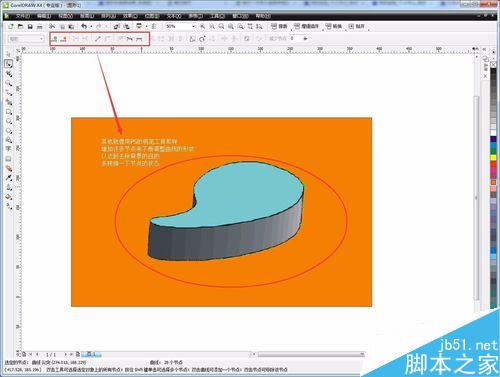This screenshot has width=500, height=377.
Task: Click Rotate and skew nodes icon
Action: (x=202, y=39)
